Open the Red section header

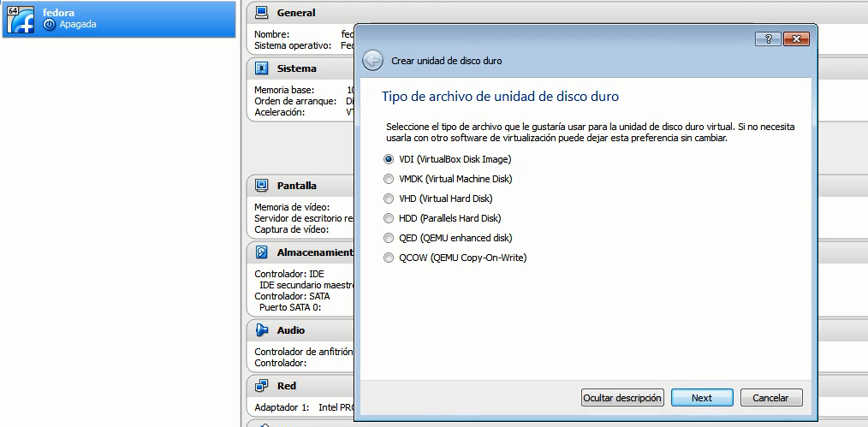click(287, 386)
